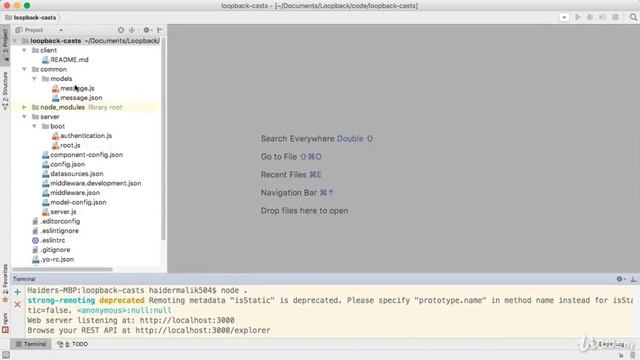Switch to the Terminal bottom tab
Screen dimensions: 640x360
pos(31,344)
